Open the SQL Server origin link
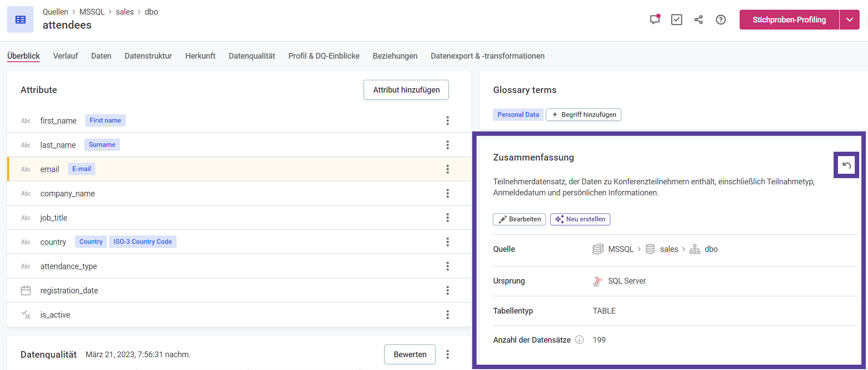The height and width of the screenshot is (370, 868). pos(627,281)
